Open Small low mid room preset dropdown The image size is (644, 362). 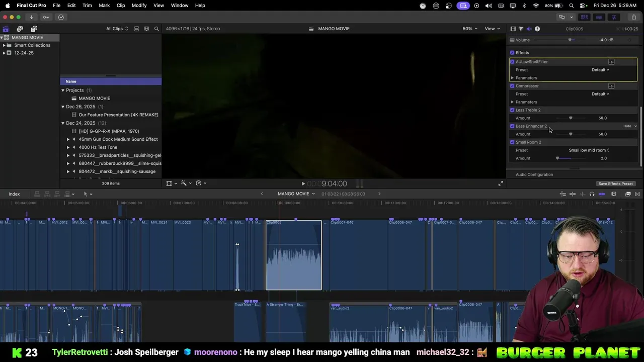click(589, 150)
